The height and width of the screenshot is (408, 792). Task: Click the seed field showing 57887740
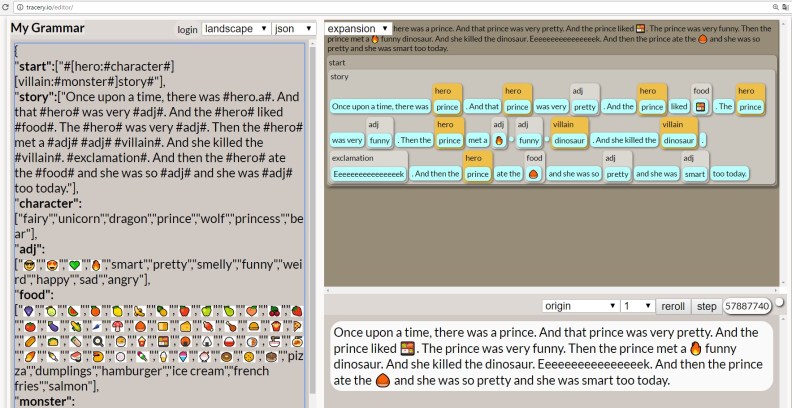point(746,305)
